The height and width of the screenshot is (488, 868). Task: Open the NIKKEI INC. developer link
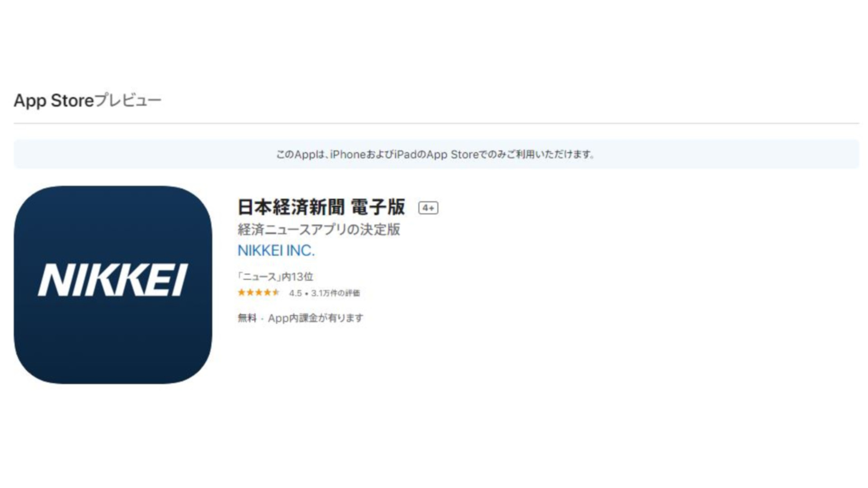pos(276,251)
